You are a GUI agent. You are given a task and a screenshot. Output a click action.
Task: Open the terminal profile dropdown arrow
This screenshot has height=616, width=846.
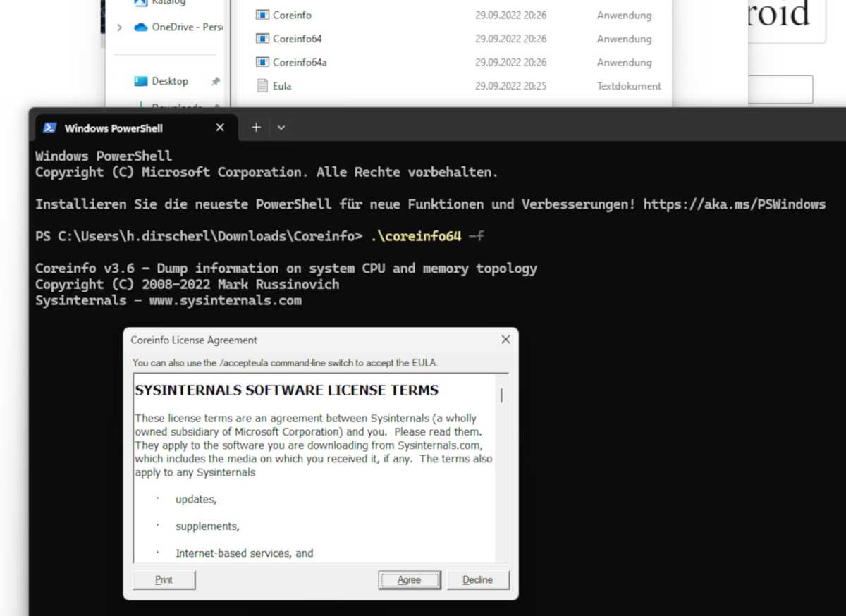281,128
